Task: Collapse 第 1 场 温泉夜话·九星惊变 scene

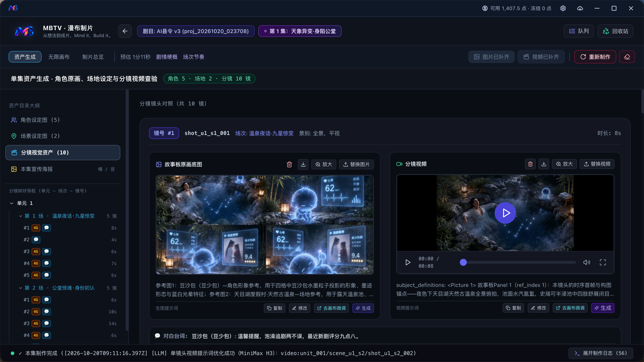Action: coord(21,216)
